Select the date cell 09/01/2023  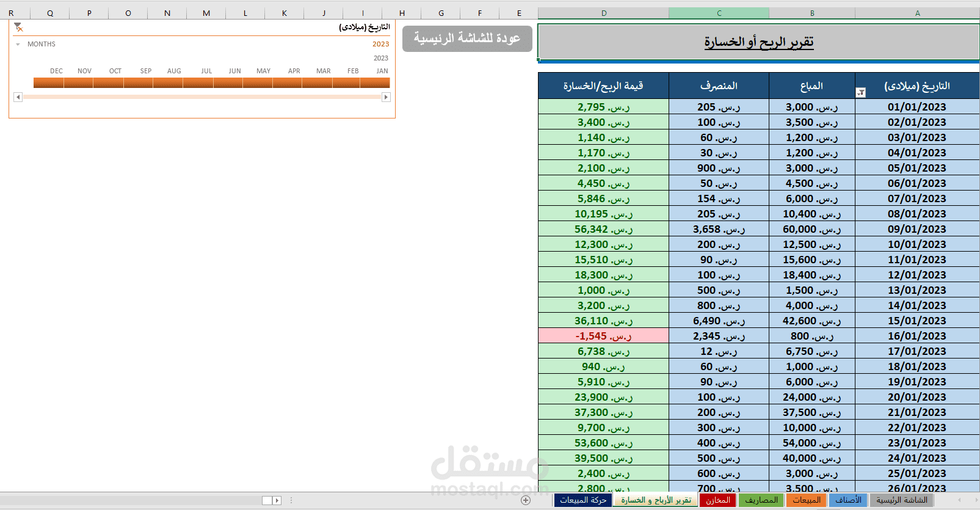(x=917, y=229)
